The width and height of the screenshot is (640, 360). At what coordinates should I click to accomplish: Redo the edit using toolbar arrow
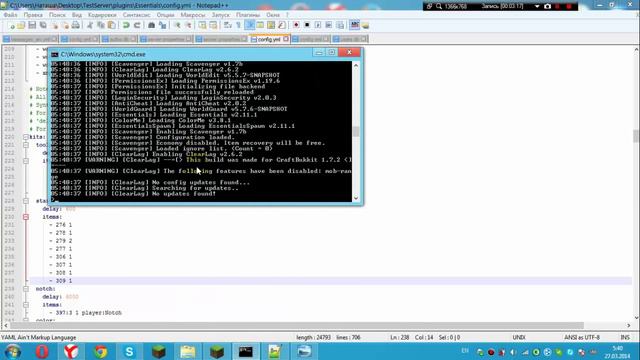pos(137,25)
